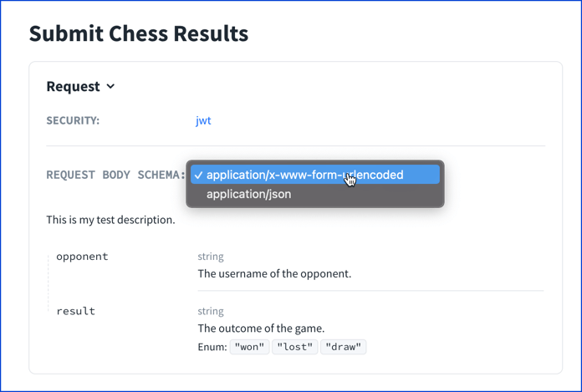The height and width of the screenshot is (392, 582).
Task: Click the checkmark beside the selected schema
Action: point(198,175)
